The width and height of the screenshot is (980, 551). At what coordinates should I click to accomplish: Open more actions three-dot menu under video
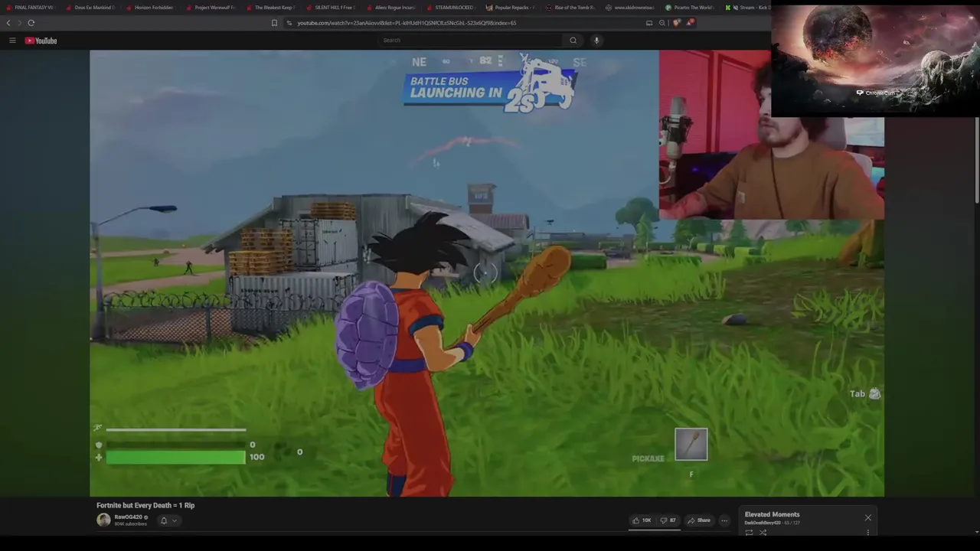(724, 520)
